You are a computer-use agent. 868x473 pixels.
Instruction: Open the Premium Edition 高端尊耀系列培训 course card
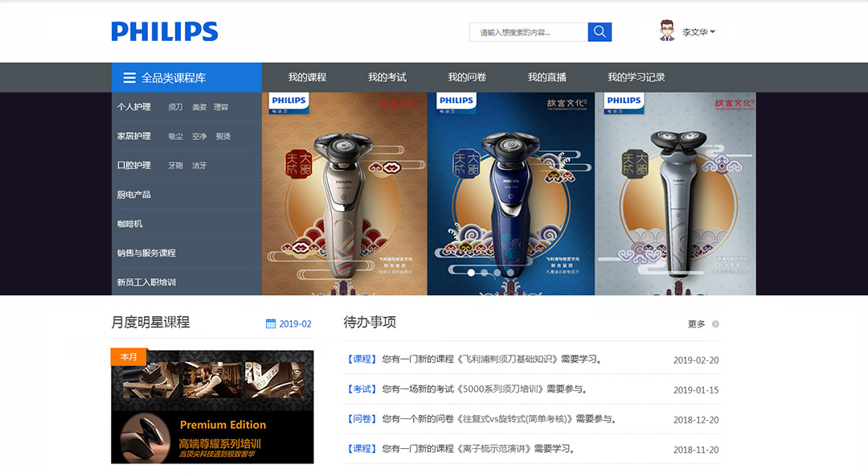[x=212, y=407]
